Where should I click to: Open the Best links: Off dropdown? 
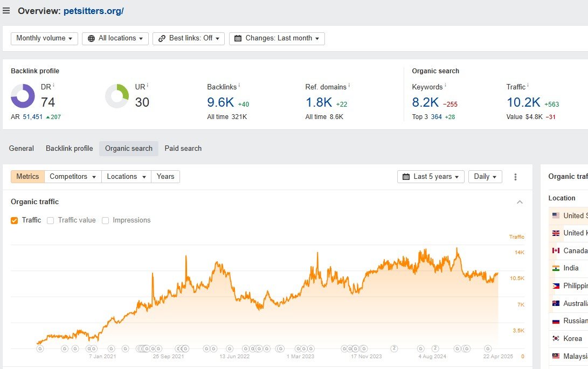tap(189, 38)
